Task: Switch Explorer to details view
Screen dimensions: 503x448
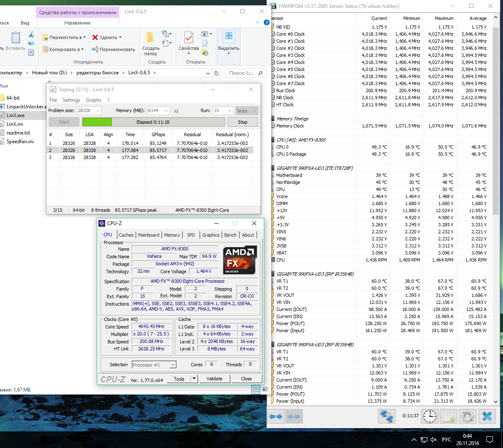Action: 255,389
